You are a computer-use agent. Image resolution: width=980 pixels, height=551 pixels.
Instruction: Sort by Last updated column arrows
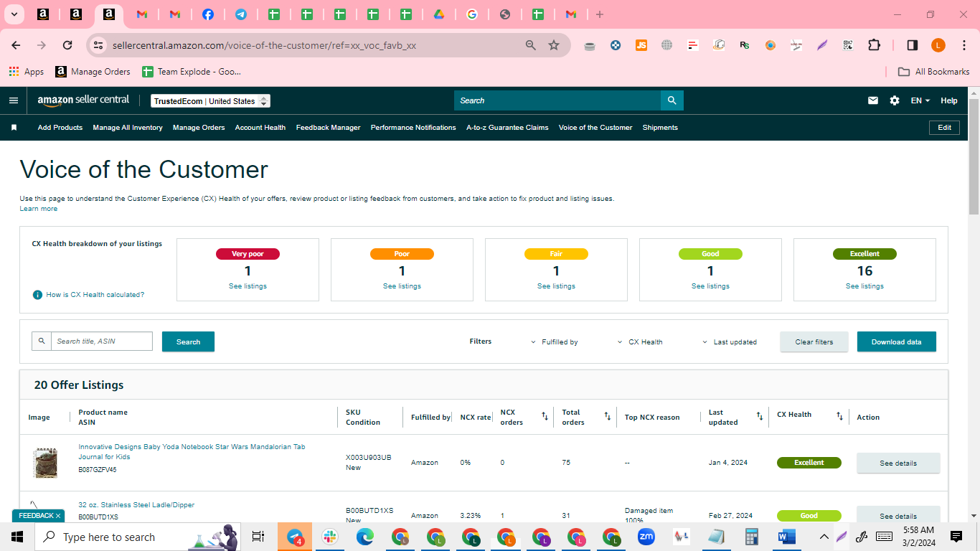point(760,417)
